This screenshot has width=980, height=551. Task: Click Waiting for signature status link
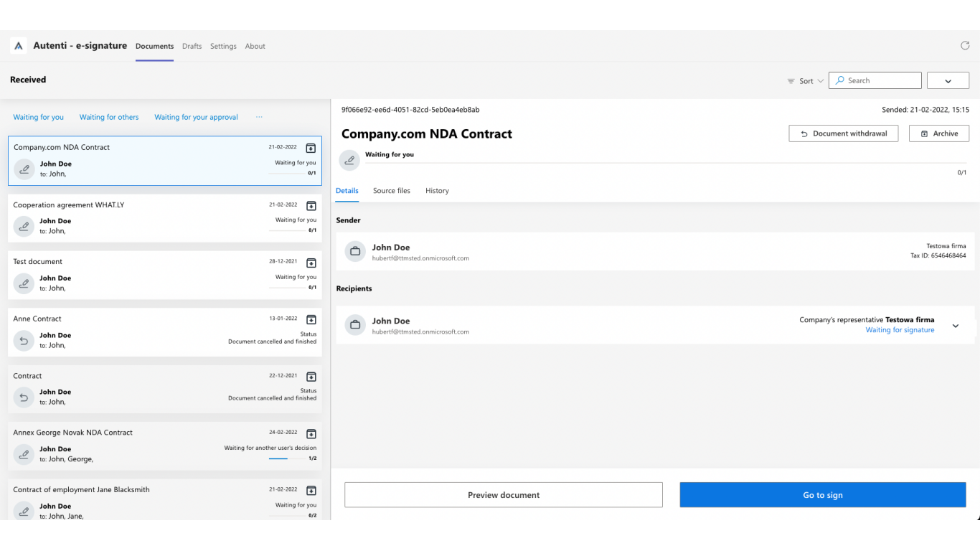tap(900, 330)
